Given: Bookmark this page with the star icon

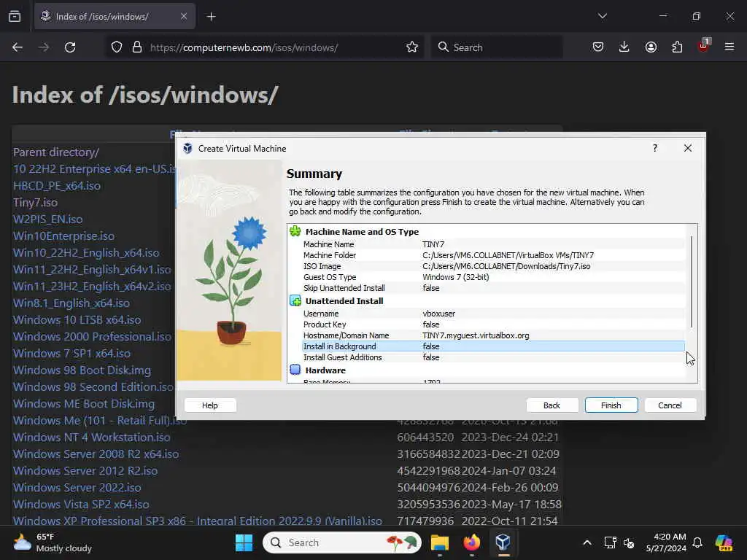Looking at the screenshot, I should coord(412,47).
